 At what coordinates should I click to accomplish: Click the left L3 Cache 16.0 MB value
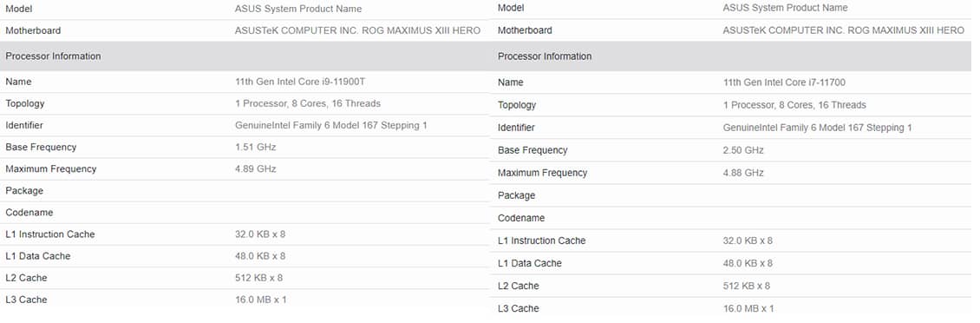[x=261, y=300]
